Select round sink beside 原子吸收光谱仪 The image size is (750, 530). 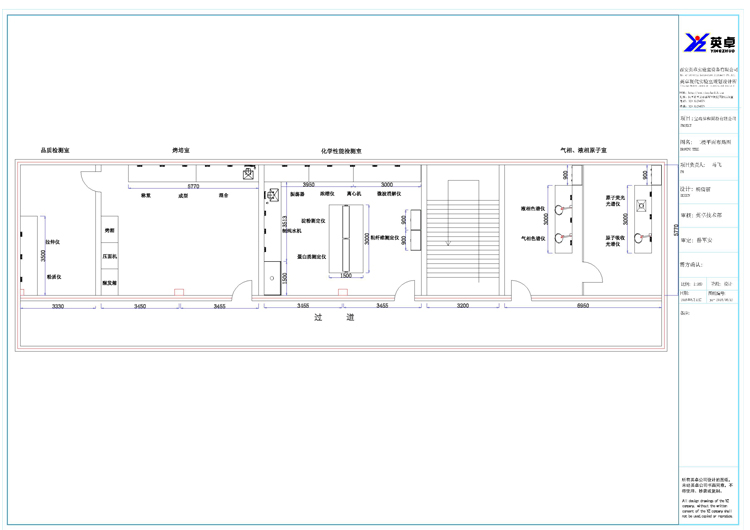640,238
